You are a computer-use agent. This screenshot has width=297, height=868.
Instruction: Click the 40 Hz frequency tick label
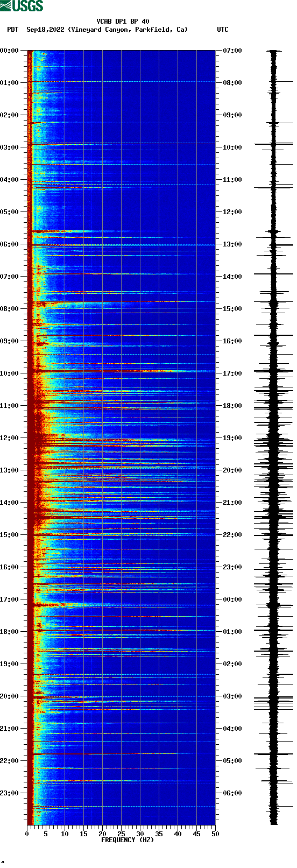point(178,834)
